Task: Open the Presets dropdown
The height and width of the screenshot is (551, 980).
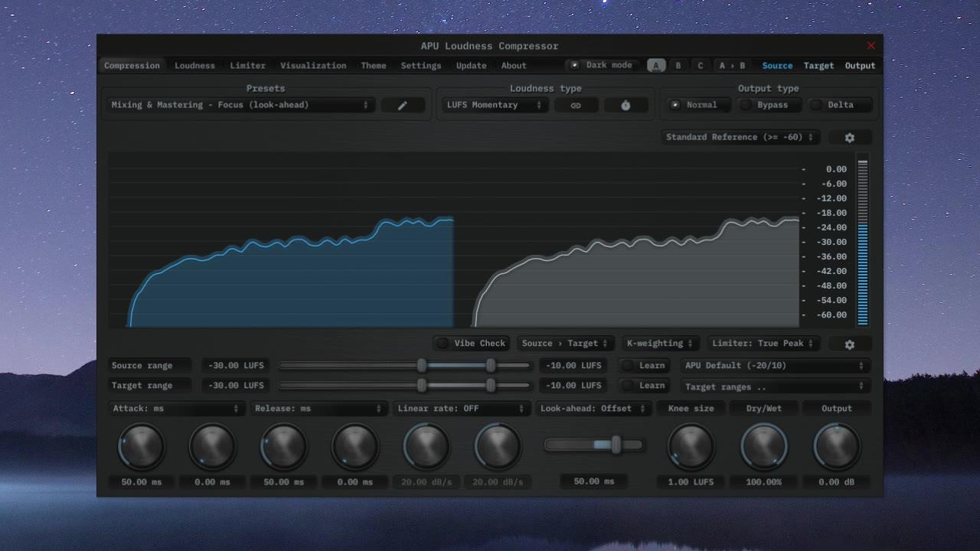Action: (x=240, y=105)
